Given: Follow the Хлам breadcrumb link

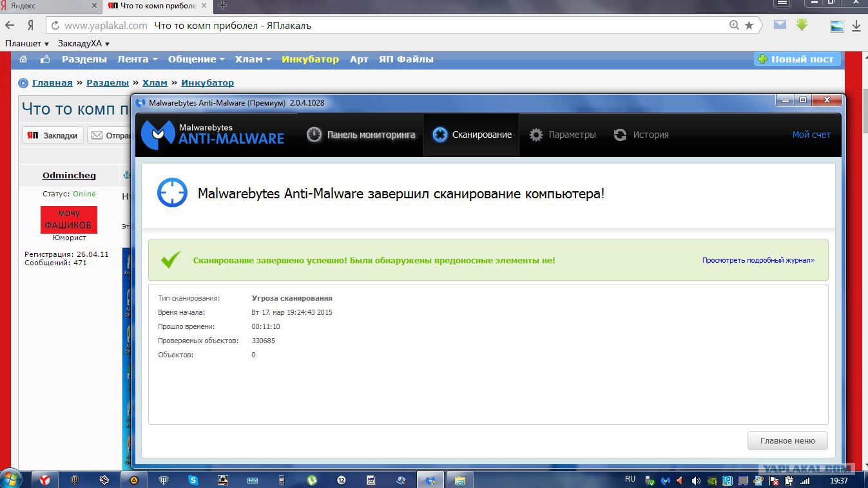Looking at the screenshot, I should tap(155, 82).
